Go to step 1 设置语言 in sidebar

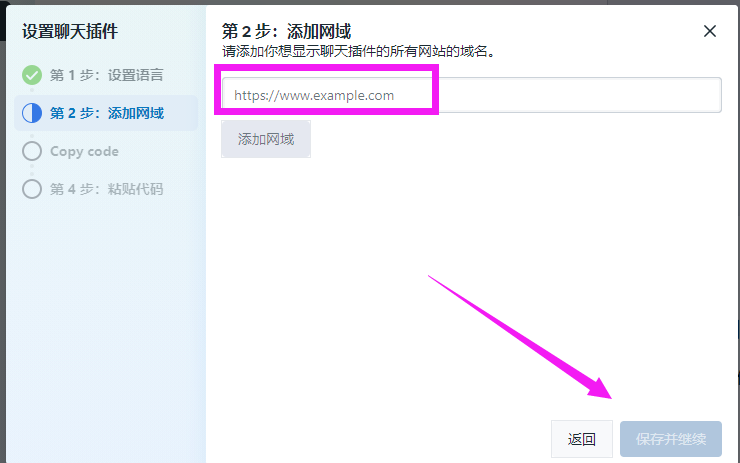[x=106, y=75]
